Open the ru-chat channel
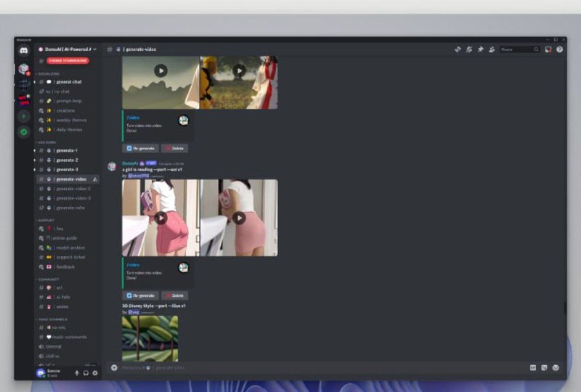581x392 pixels. pos(68,91)
